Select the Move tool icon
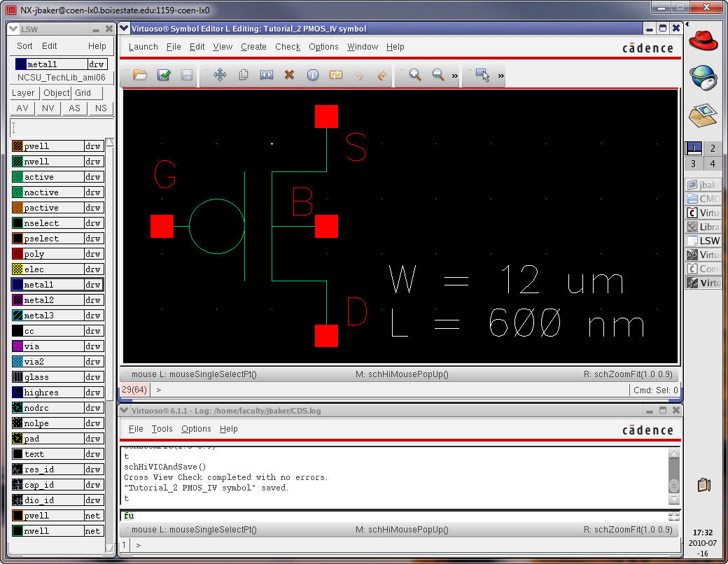728x564 pixels. 220,75
